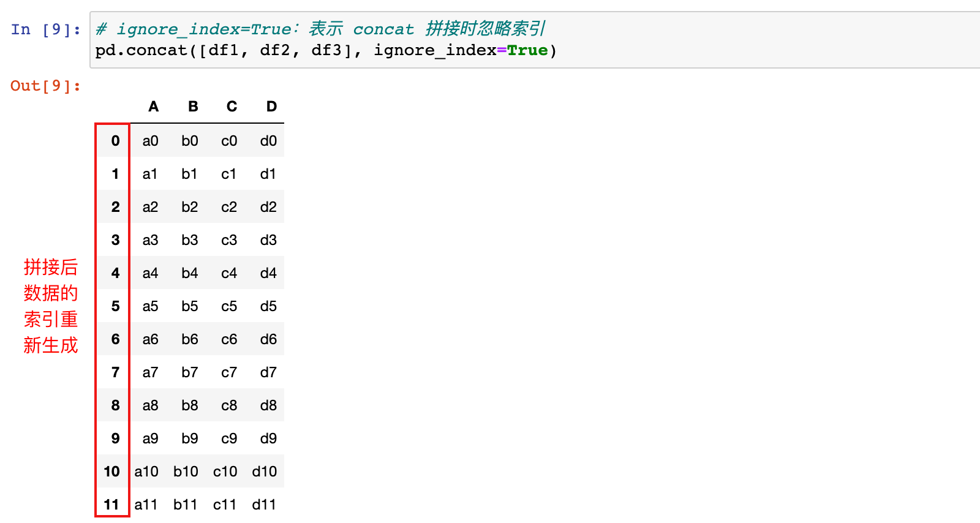Click index label 2
The image size is (980, 523).
pos(115,207)
